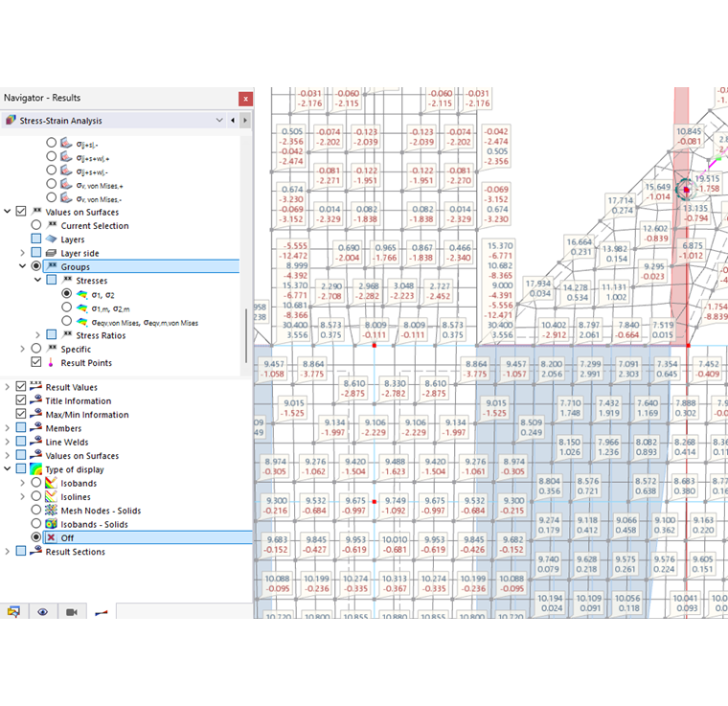Enable the lower Values on Surfaces checkbox

(21, 455)
